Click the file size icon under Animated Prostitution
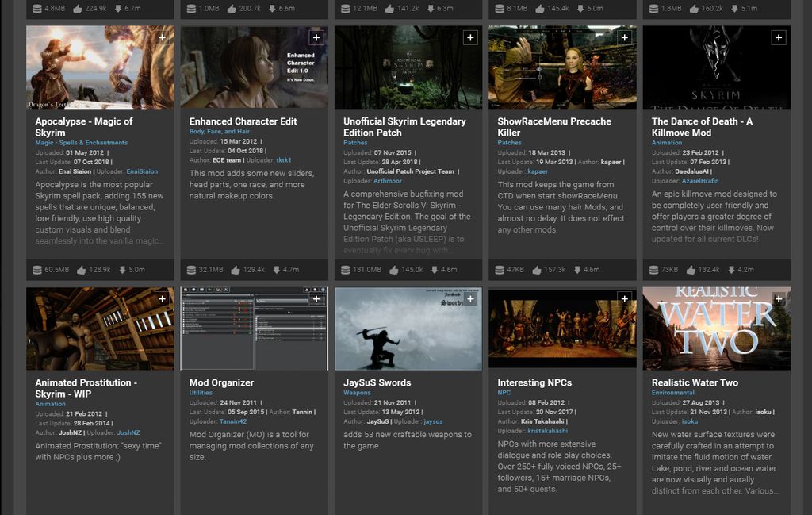 pos(36,512)
